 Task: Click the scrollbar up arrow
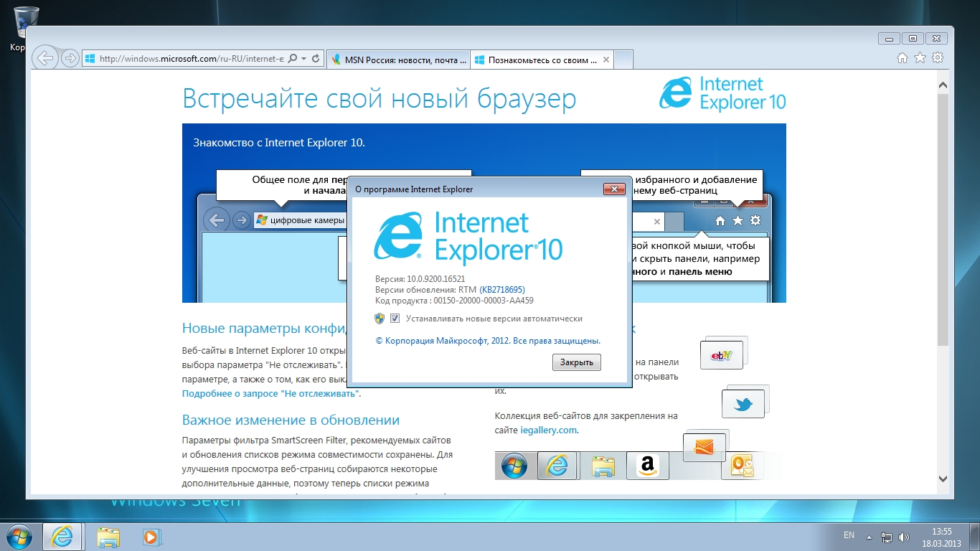click(x=943, y=85)
